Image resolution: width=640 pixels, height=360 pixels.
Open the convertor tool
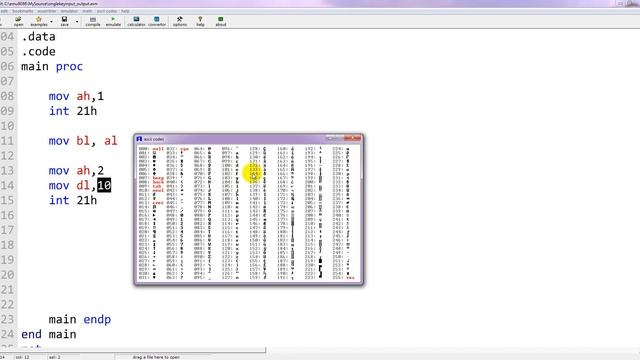click(x=157, y=21)
